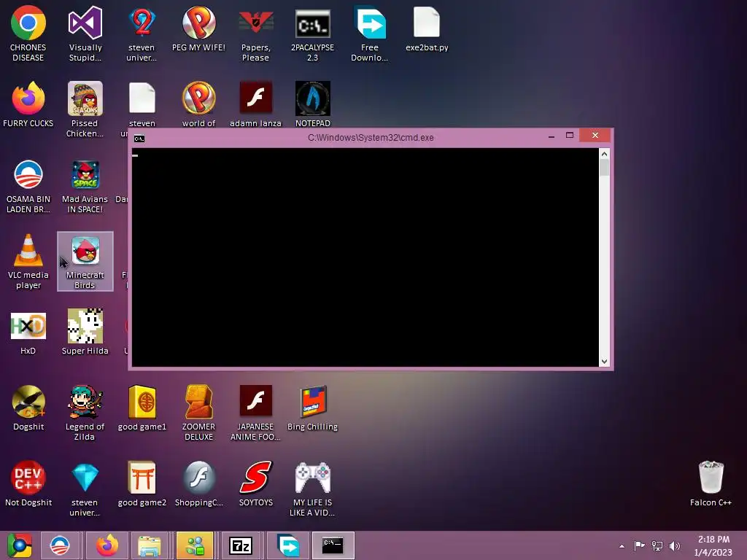Screen dimensions: 747x560
Task: Close the cmd.exe window
Action: pyautogui.click(x=595, y=136)
